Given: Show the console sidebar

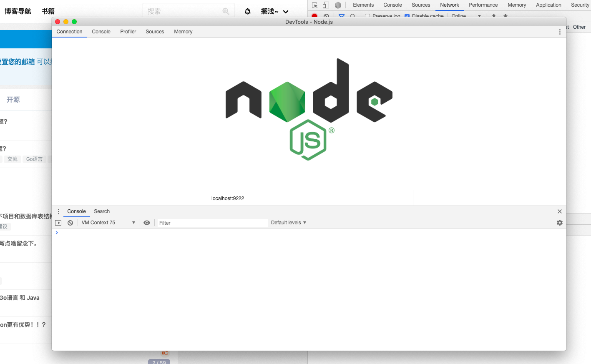Looking at the screenshot, I should (x=58, y=223).
